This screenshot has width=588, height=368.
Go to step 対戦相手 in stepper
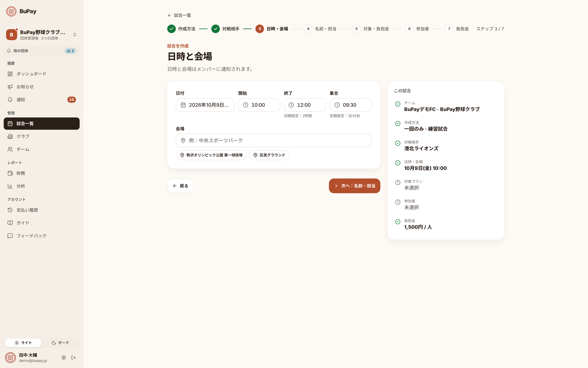[x=225, y=29]
